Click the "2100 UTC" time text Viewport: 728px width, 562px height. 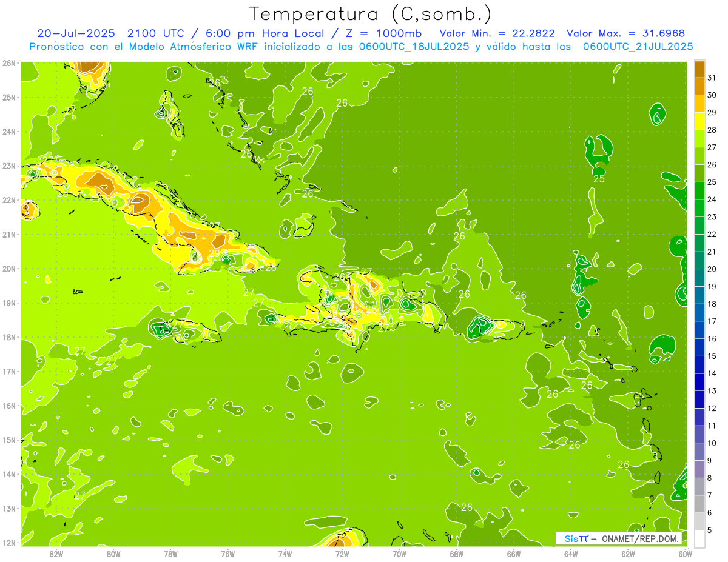tap(156, 33)
